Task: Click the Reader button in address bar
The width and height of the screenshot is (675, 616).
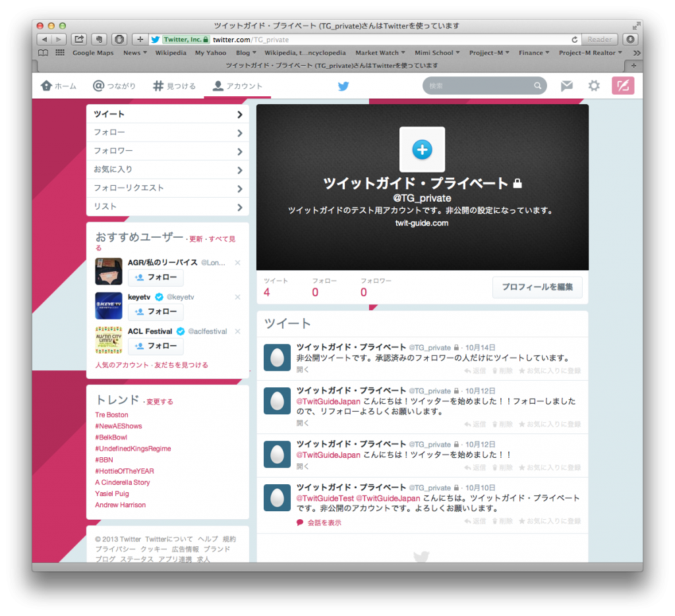Action: [600, 40]
